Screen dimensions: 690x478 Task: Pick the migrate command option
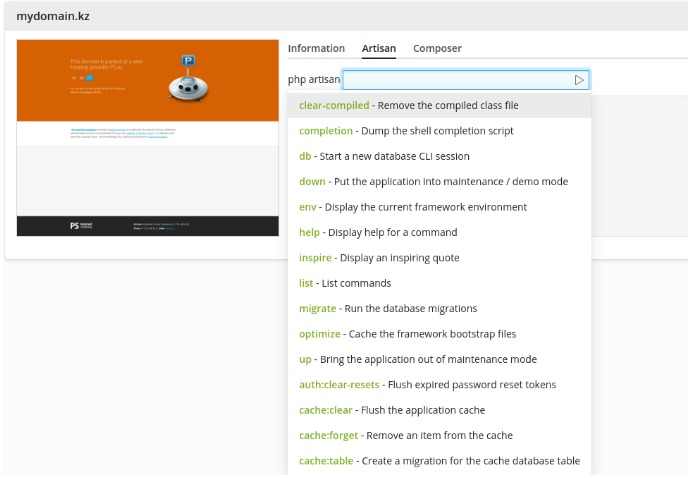coord(439,309)
